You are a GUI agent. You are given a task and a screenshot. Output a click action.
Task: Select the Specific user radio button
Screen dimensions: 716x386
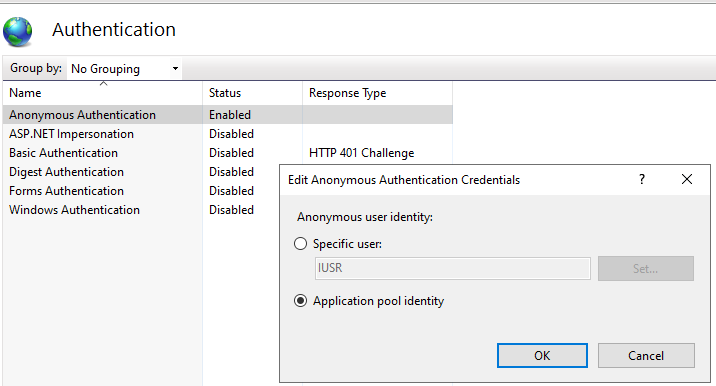pos(300,243)
